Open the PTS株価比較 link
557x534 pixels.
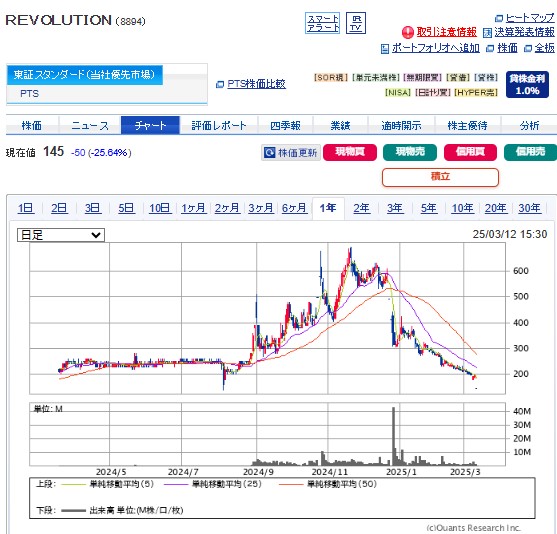[x=256, y=84]
